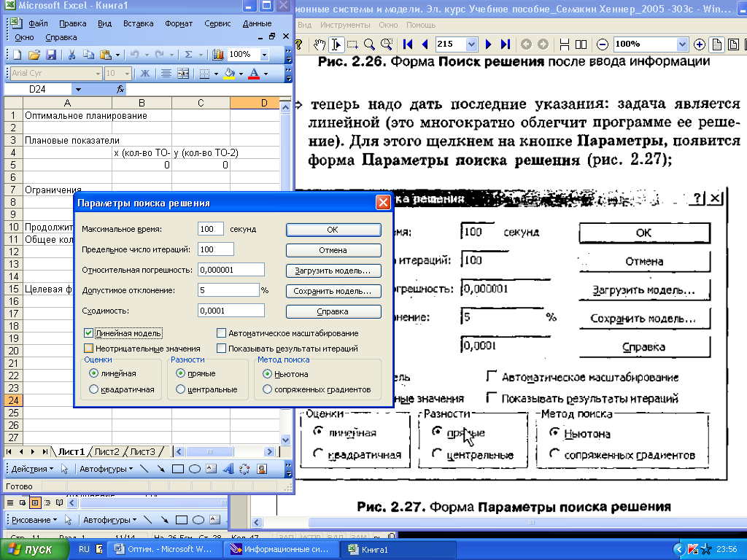
Task: Switch to Лист2 sheet tab
Action: [107, 451]
